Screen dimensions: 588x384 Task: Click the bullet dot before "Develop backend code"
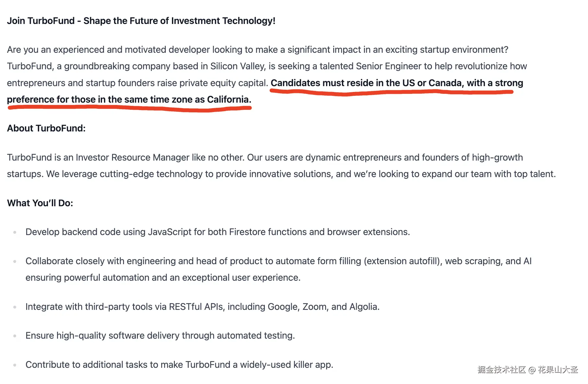tap(15, 232)
